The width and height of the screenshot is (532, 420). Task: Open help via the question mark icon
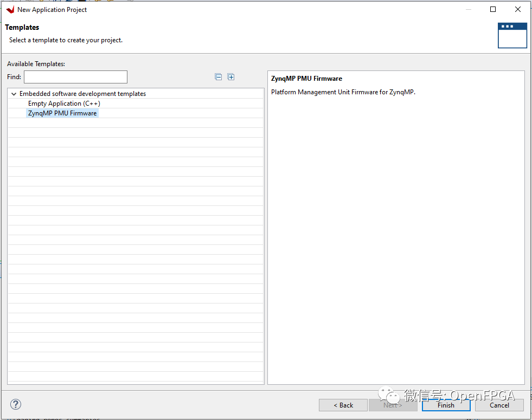(16, 404)
